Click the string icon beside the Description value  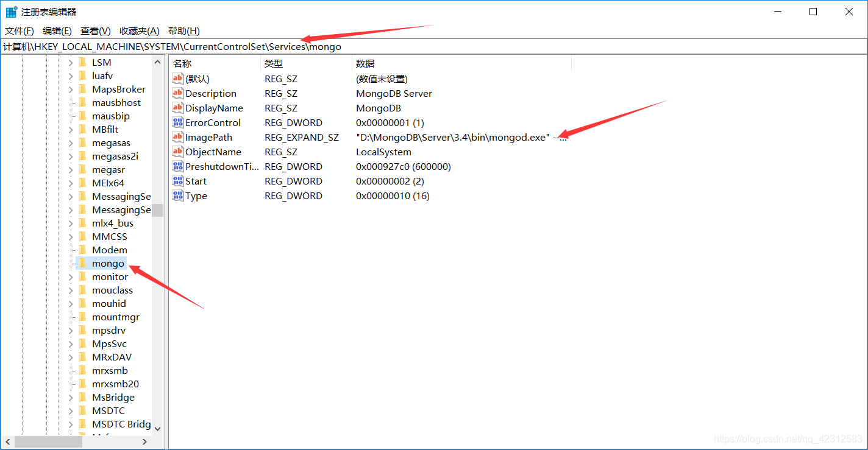pos(177,93)
